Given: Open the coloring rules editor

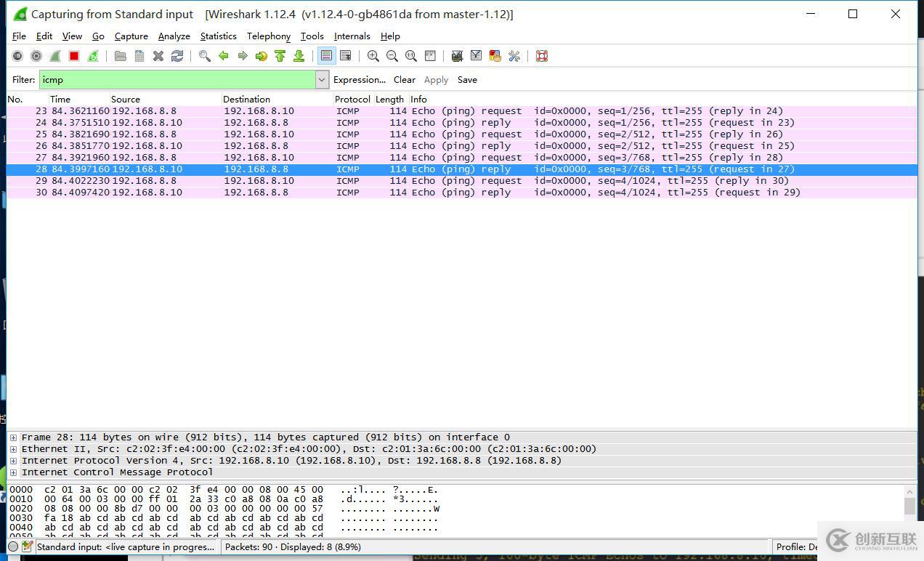Looking at the screenshot, I should 495,56.
